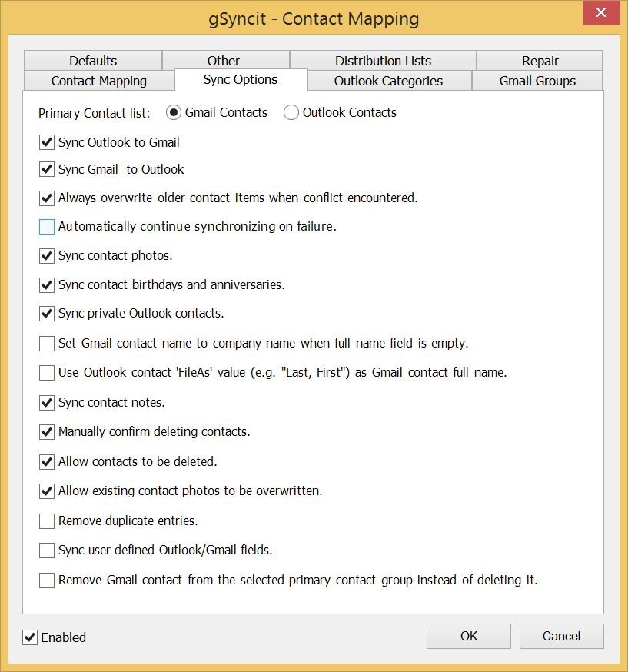Switch to Gmail Groups tab
This screenshot has height=672, width=628.
pyautogui.click(x=537, y=81)
